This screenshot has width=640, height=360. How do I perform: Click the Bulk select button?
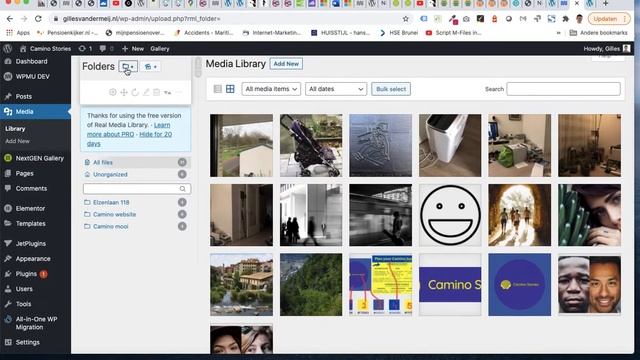(391, 89)
